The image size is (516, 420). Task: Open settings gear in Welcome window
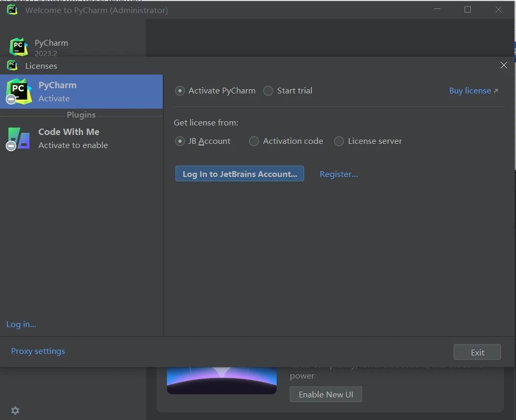pos(15,411)
